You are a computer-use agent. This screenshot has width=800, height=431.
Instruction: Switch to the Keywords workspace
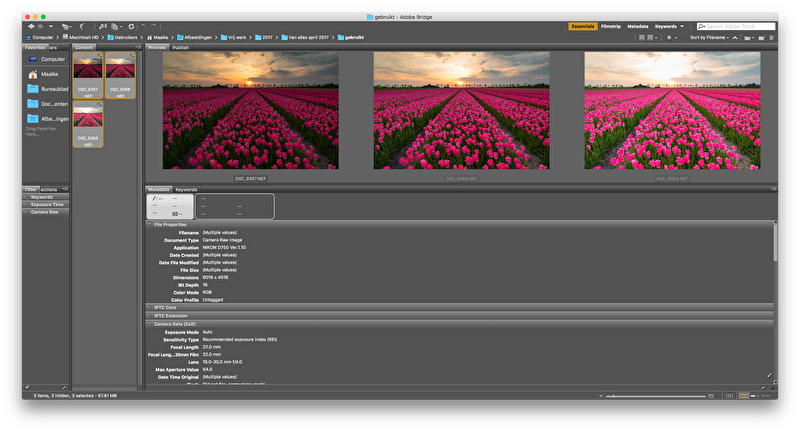tap(666, 26)
